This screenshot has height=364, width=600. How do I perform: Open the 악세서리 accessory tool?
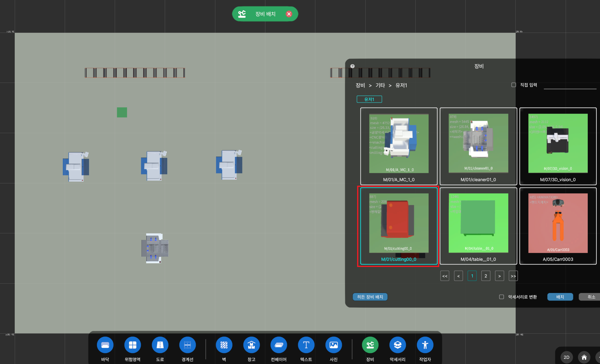click(x=397, y=345)
